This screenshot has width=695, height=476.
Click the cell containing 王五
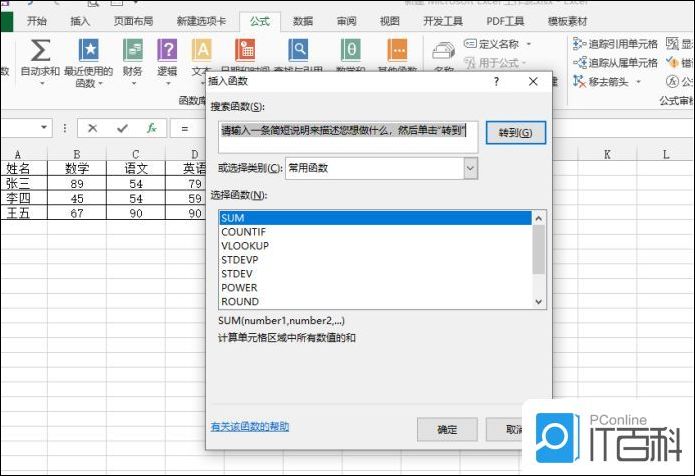tap(24, 213)
